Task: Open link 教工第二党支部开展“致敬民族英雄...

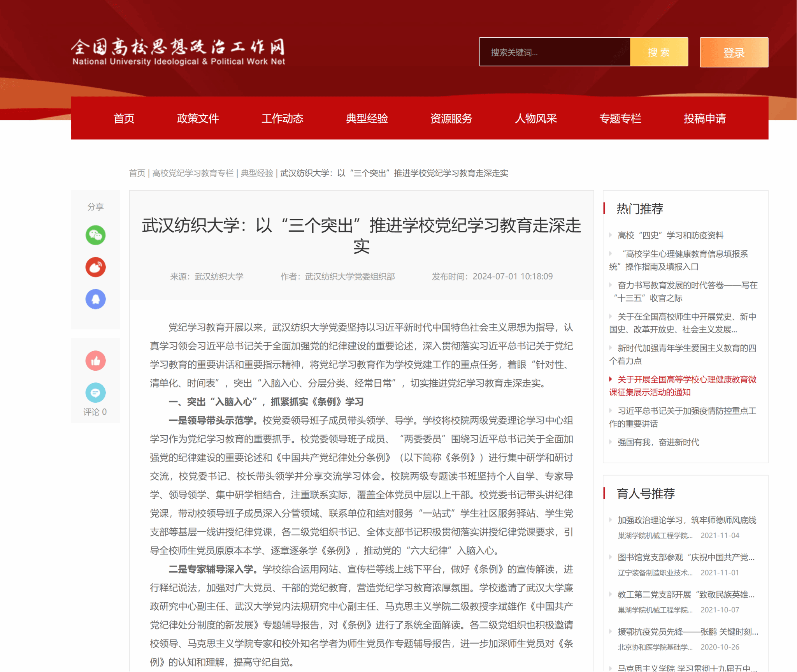Action: tap(686, 595)
